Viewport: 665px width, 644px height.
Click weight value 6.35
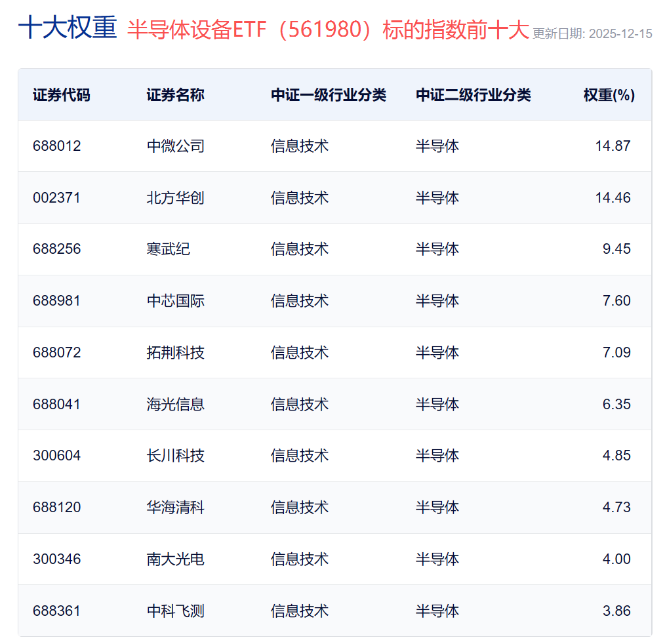click(616, 405)
